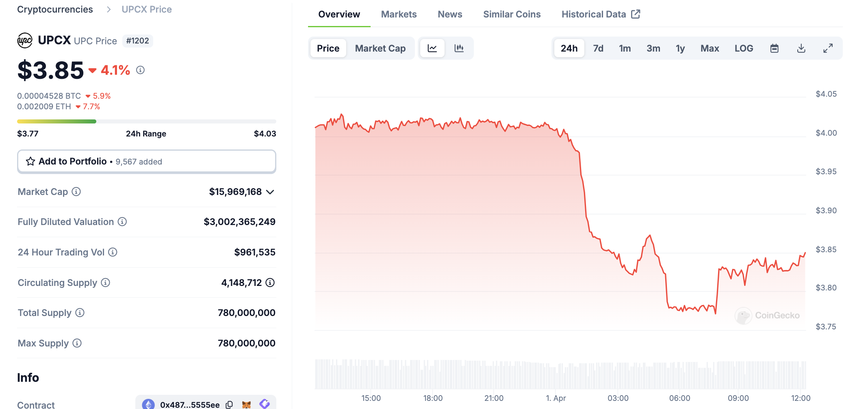Open the calendar date picker icon
Image resolution: width=868 pixels, height=409 pixels.
pos(774,48)
